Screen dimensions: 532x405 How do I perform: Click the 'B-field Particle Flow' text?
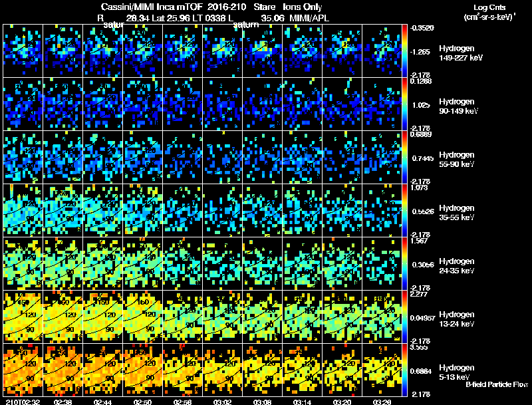(x=497, y=384)
